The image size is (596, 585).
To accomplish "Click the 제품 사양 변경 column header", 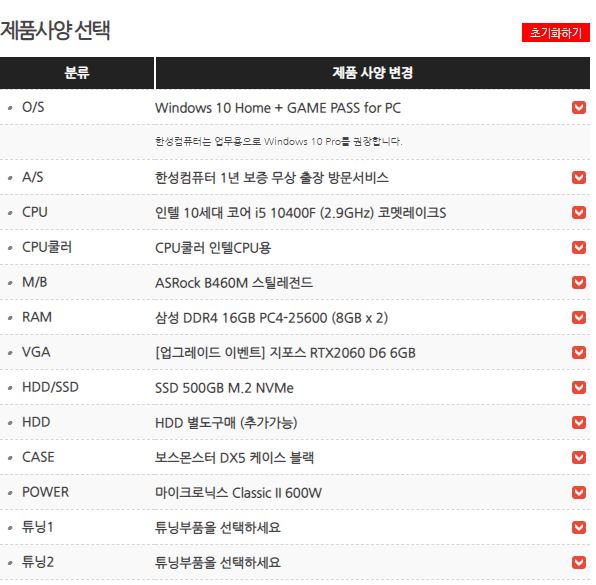I will 372,73.
